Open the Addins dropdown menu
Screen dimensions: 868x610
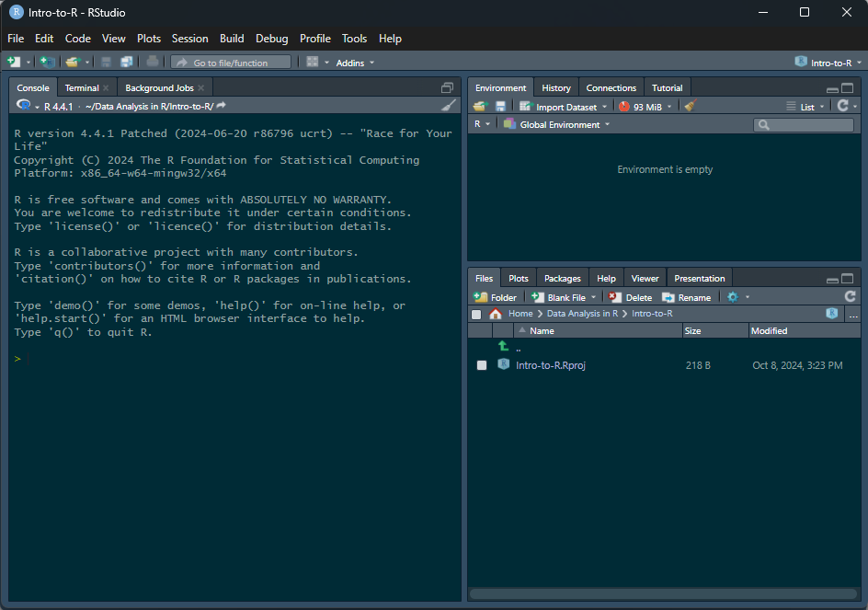point(355,63)
